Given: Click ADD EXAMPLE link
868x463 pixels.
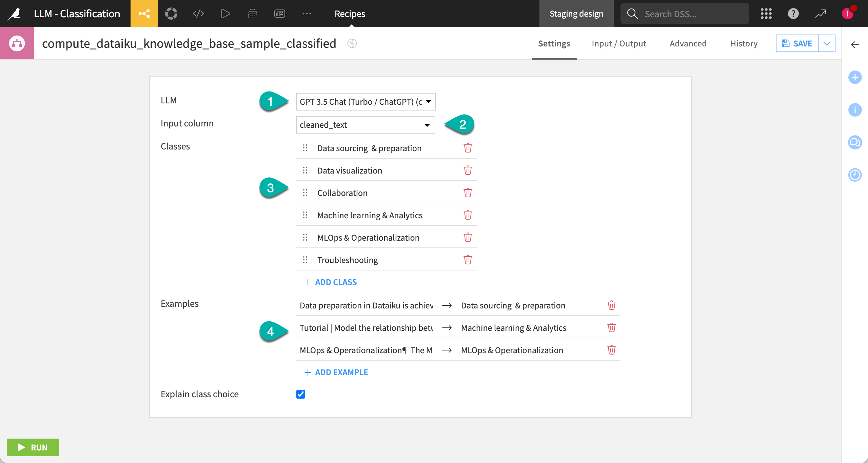Looking at the screenshot, I should (x=336, y=372).
